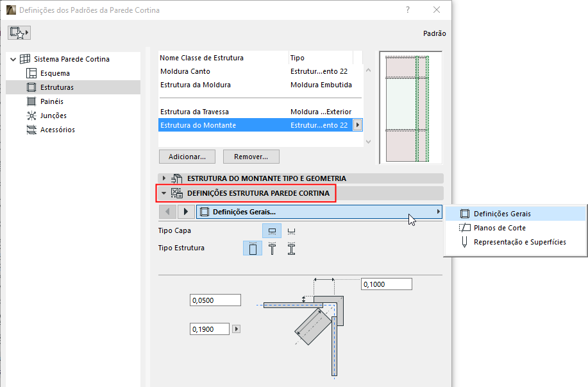
Task: Toggle the second Tipo Capa option
Action: pos(290,230)
